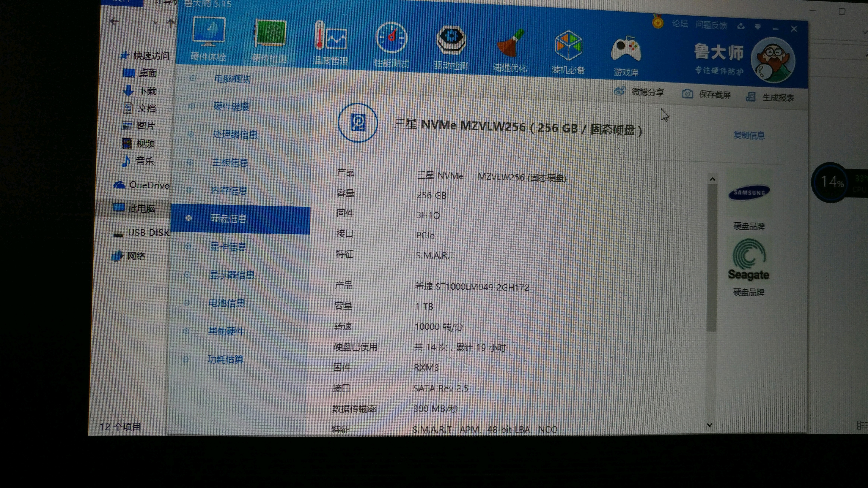Click Explorer up arrow
The width and height of the screenshot is (868, 488).
(x=171, y=23)
